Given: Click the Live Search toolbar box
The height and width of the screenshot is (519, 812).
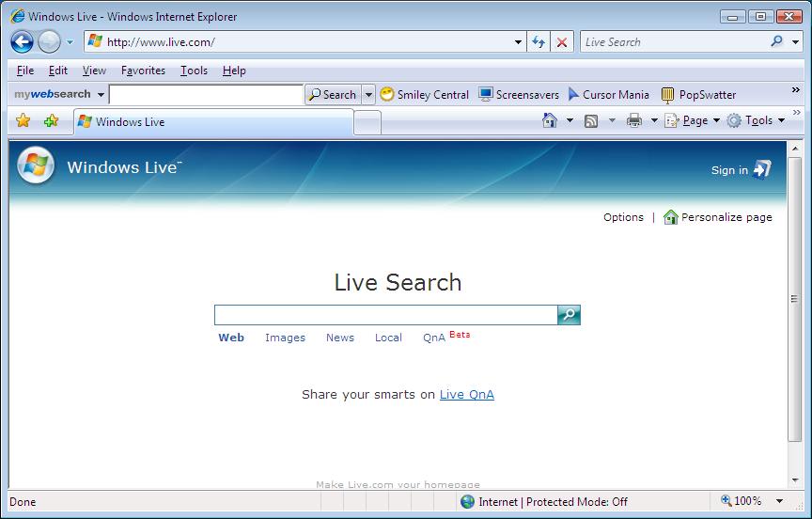Looking at the screenshot, I should point(675,42).
